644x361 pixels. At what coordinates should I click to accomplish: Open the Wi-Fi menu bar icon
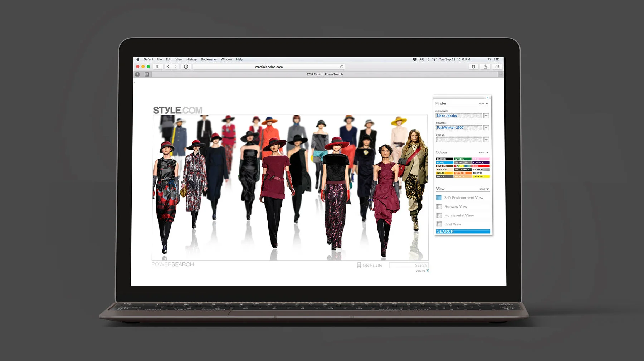434,59
